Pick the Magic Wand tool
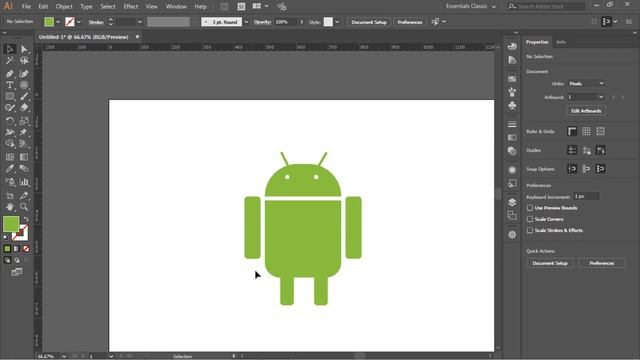Image resolution: width=640 pixels, height=360 pixels. click(10, 61)
